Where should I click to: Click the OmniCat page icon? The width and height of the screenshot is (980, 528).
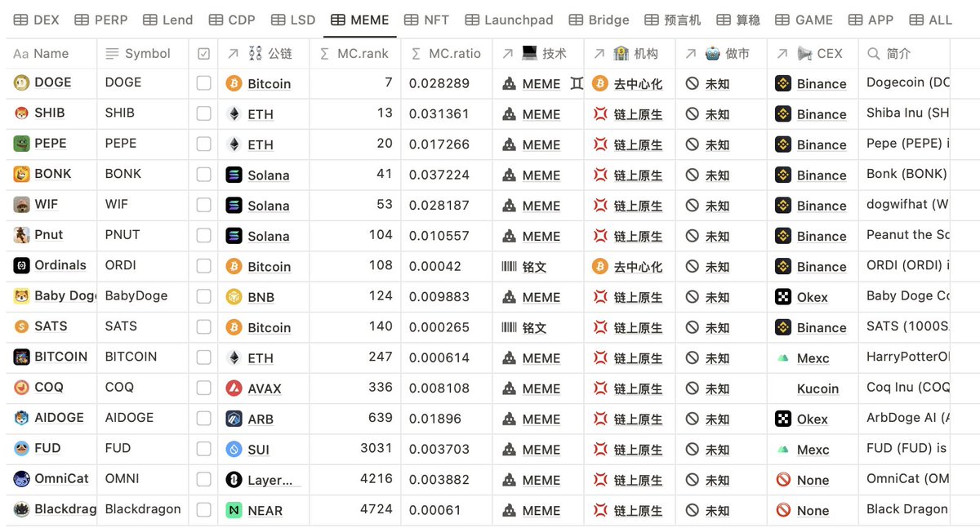click(x=21, y=478)
